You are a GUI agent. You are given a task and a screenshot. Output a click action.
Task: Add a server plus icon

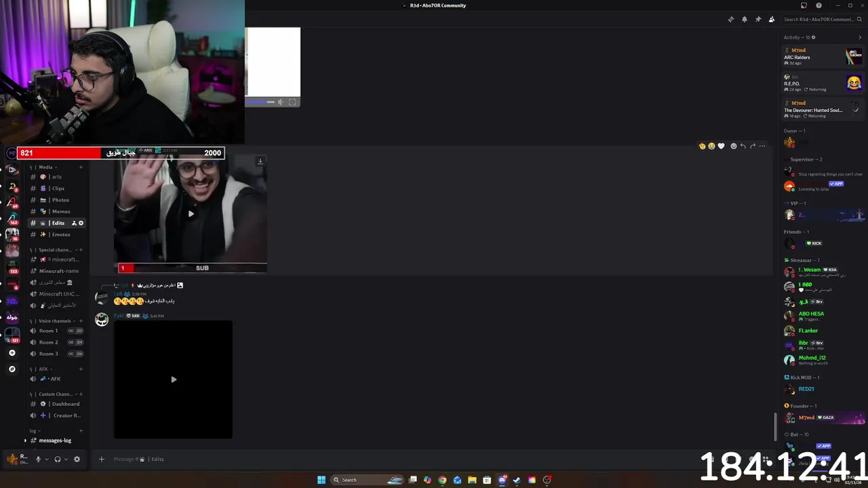coord(12,353)
